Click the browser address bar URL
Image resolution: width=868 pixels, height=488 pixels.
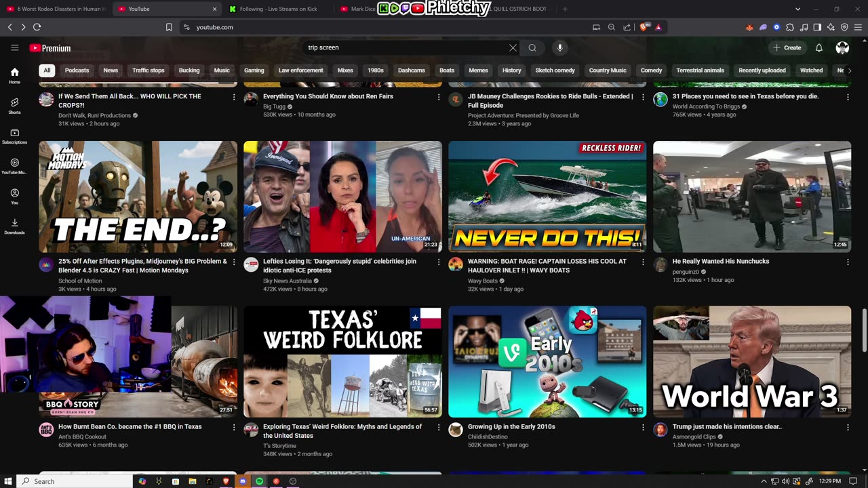215,27
